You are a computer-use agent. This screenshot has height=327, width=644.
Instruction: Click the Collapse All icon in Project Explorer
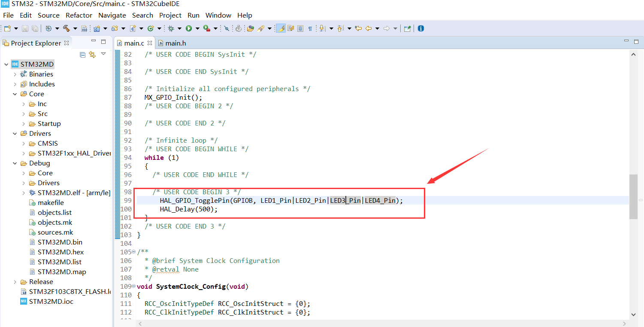pos(83,55)
